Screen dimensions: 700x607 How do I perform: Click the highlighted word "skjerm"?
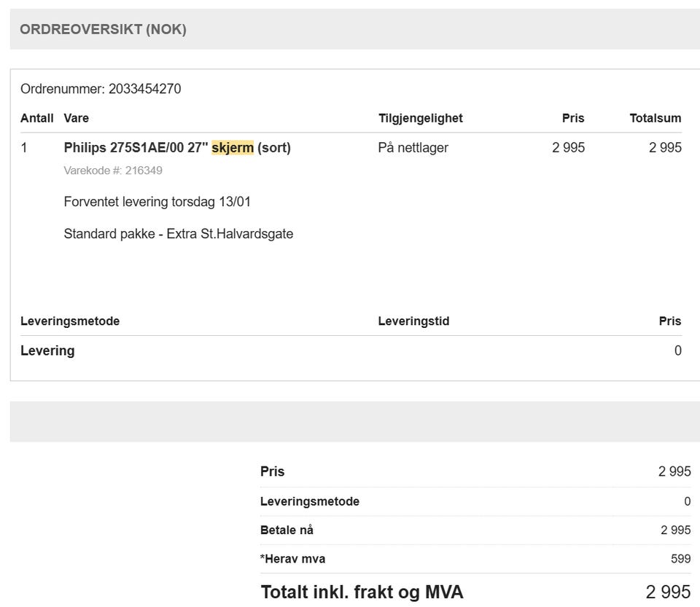point(233,148)
